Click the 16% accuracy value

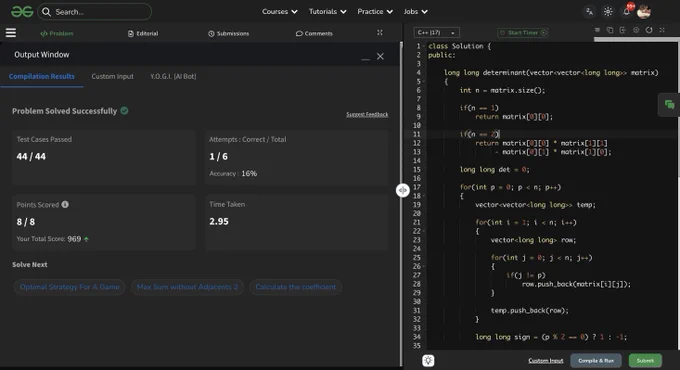tap(249, 174)
